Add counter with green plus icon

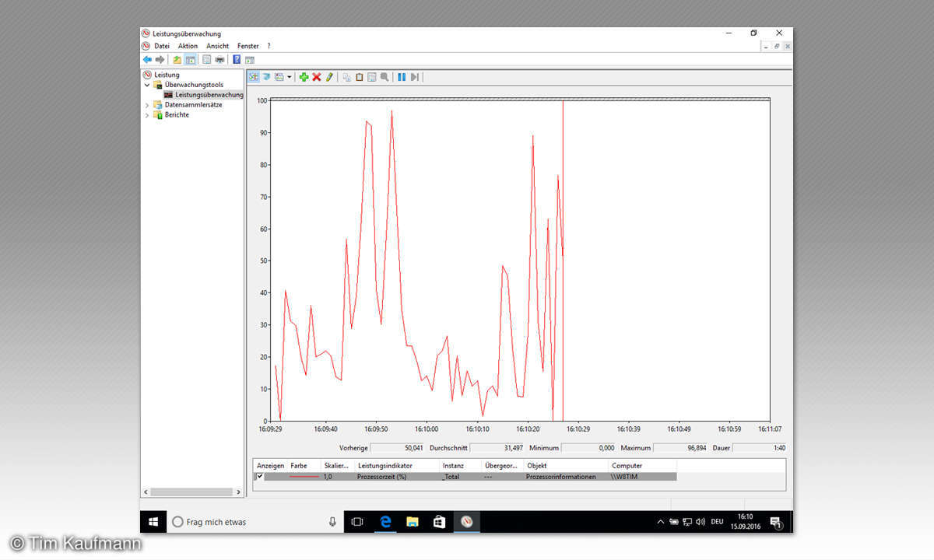pyautogui.click(x=304, y=77)
